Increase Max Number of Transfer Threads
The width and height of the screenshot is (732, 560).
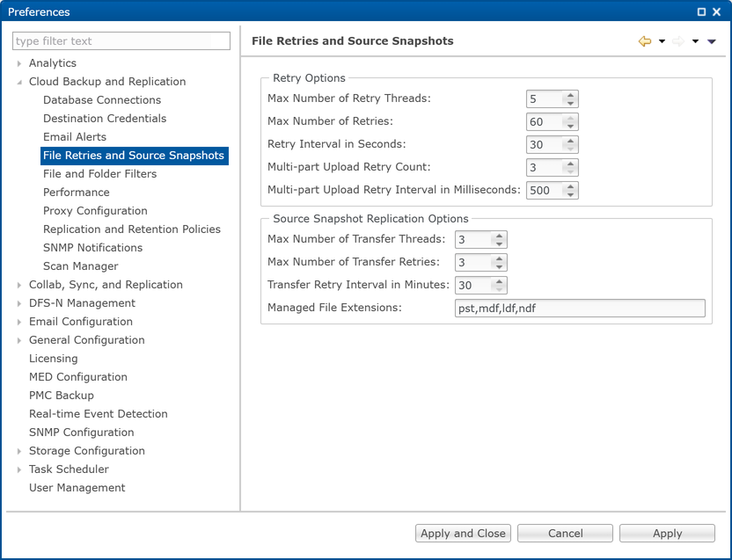[499, 236]
